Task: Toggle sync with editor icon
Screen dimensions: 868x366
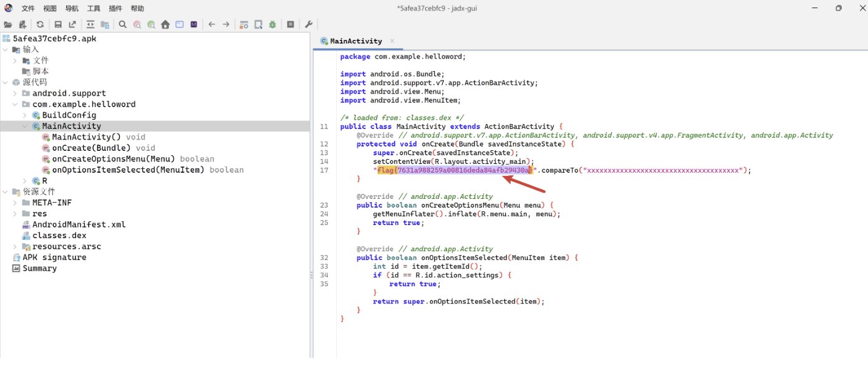Action: point(90,24)
